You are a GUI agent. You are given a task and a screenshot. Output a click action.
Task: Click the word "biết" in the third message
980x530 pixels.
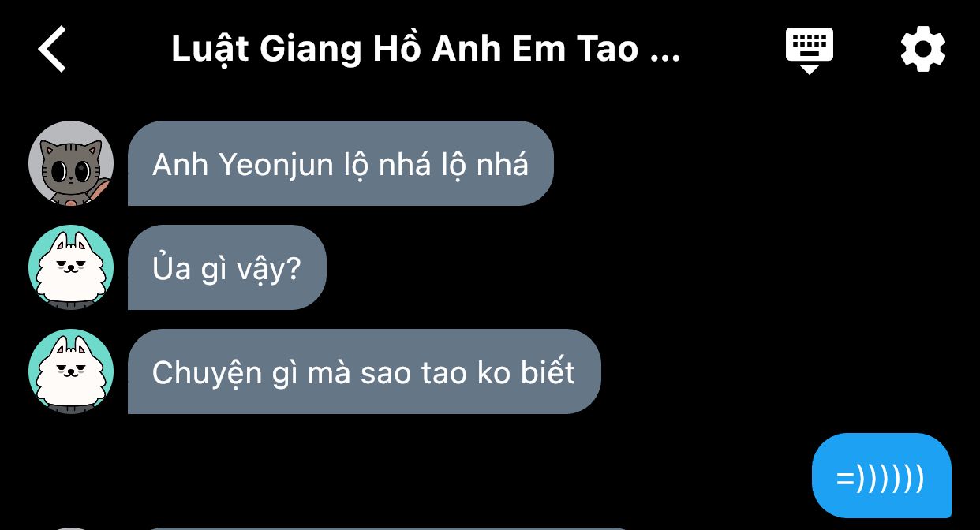(x=548, y=372)
